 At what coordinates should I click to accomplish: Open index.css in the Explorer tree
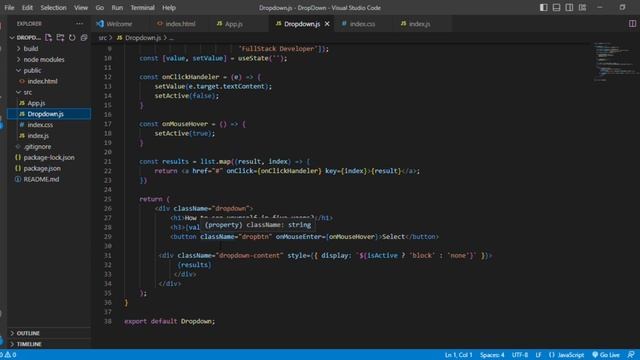[x=40, y=125]
